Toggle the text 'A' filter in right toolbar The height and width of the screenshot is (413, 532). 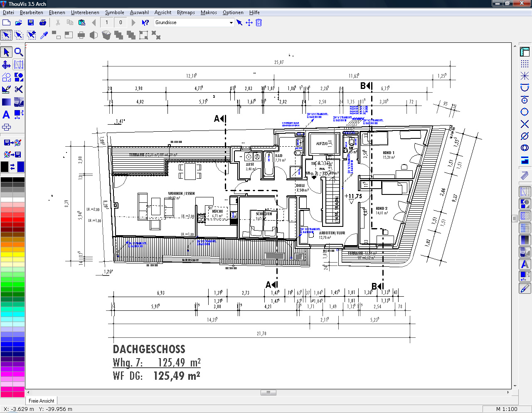525,264
